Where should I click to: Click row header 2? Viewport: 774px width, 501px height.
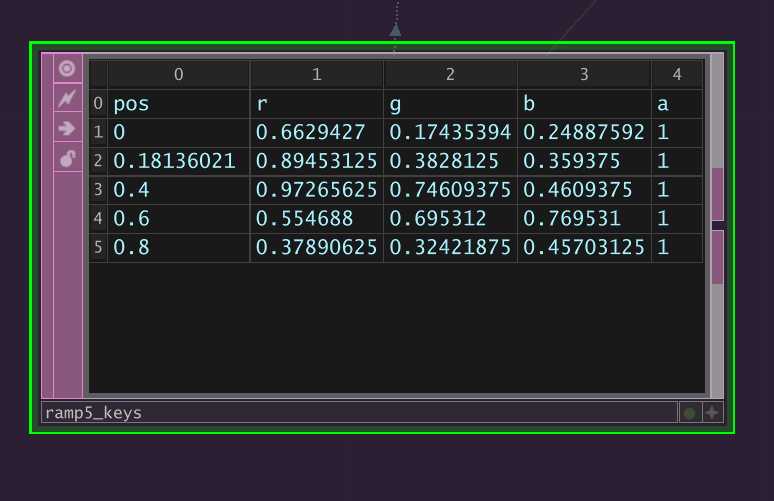(98, 161)
